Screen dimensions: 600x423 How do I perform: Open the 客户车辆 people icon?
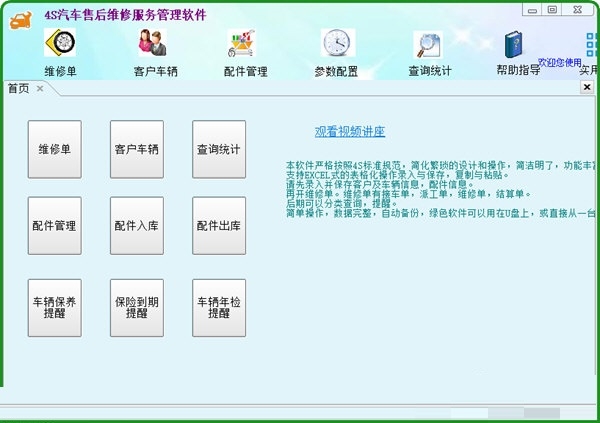tap(152, 42)
